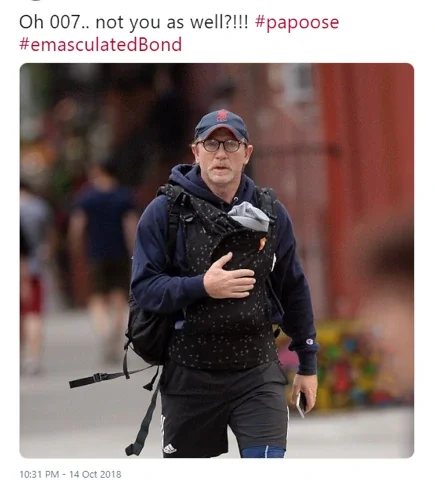This screenshot has height=480, width=435.
Task: Open the #papoose hashtag link
Action: (297, 23)
